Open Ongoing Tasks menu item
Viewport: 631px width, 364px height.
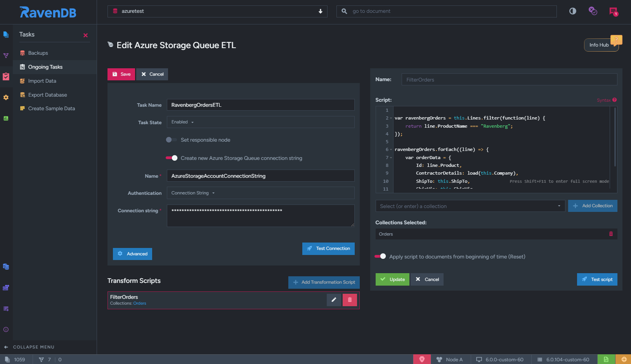click(55, 67)
